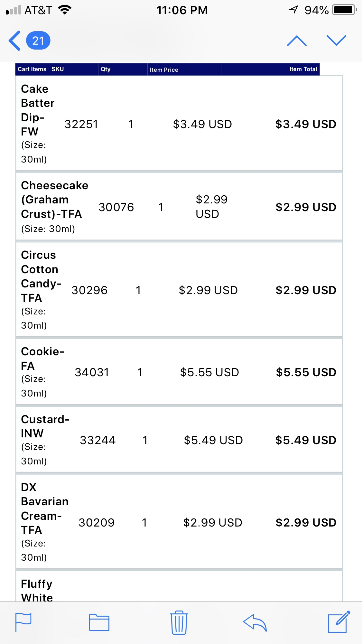Tap the back chevron to return to the inbox
The width and height of the screenshot is (362, 644).
pos(15,41)
